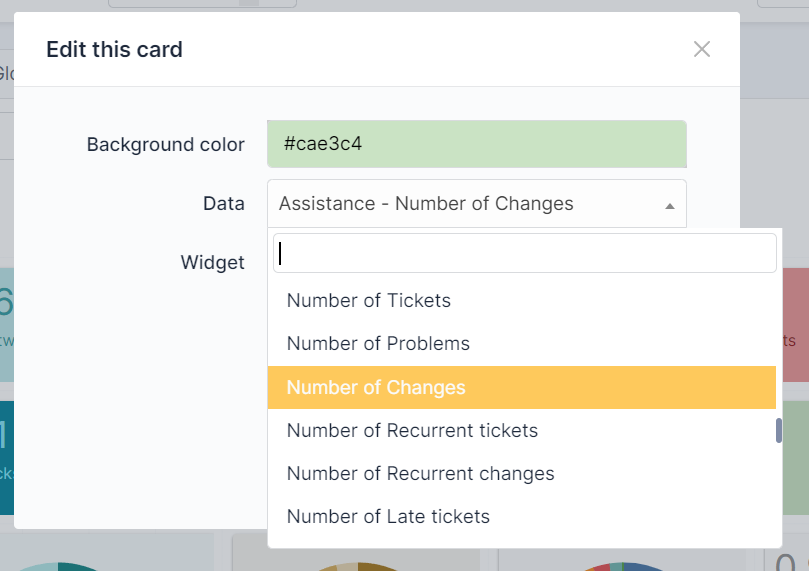Screen dimensions: 809x571
Task: Open the Assistance - Number of Changes selector
Action: tap(477, 203)
